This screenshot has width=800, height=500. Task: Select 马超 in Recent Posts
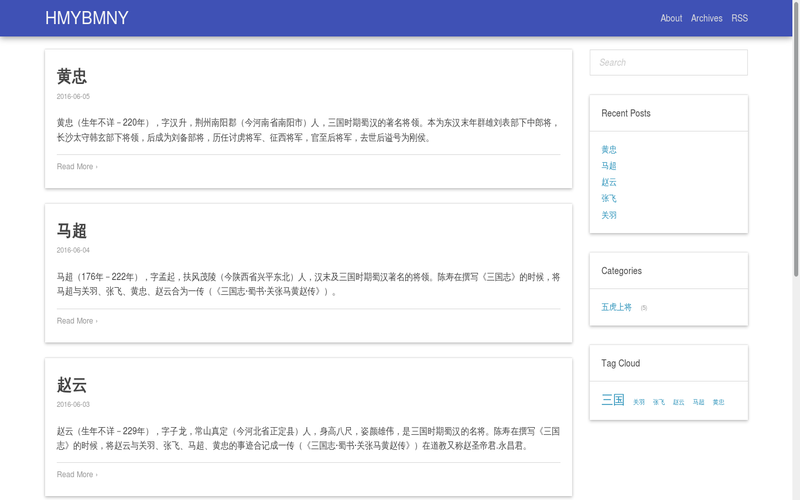click(x=609, y=166)
